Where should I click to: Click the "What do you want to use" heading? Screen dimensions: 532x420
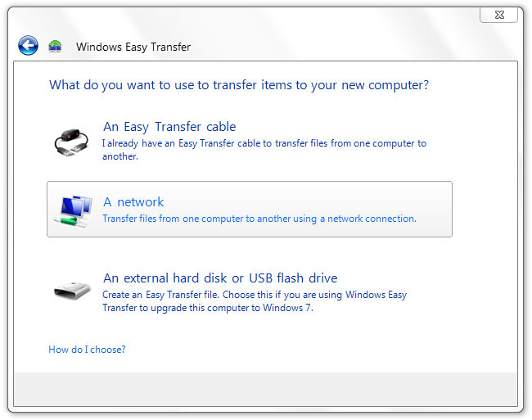[x=239, y=85]
